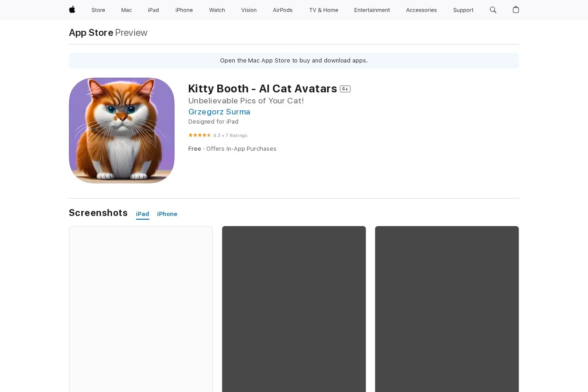The height and width of the screenshot is (392, 588).
Task: Click the star rating icons
Action: click(x=199, y=135)
